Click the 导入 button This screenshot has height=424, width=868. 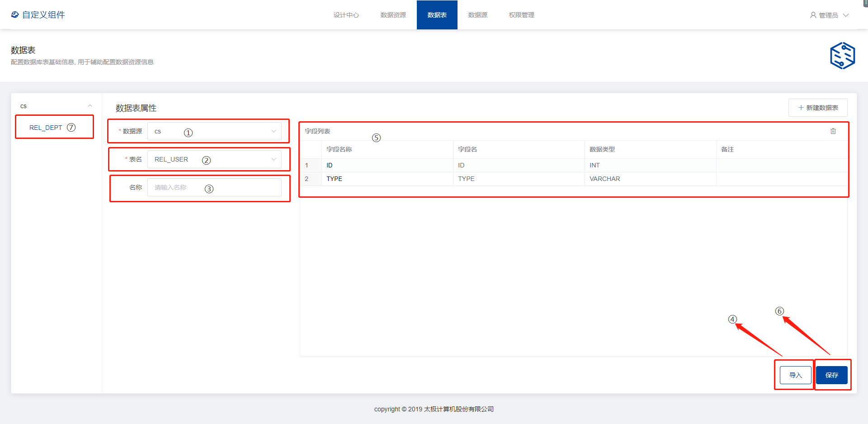pyautogui.click(x=796, y=375)
